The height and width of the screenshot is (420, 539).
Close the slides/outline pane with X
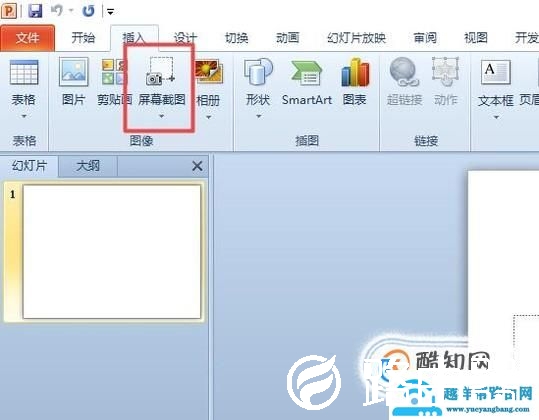[197, 166]
